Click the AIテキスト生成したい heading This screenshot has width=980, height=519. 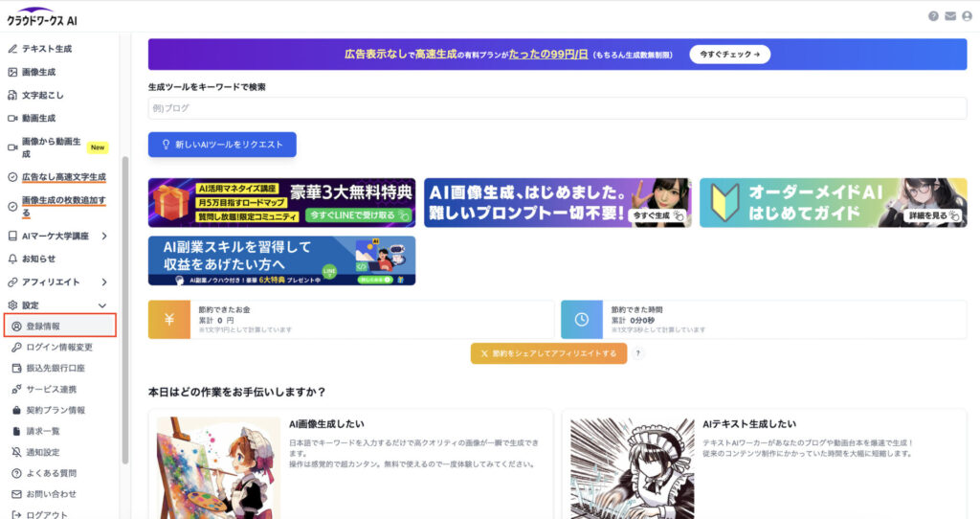coord(748,424)
